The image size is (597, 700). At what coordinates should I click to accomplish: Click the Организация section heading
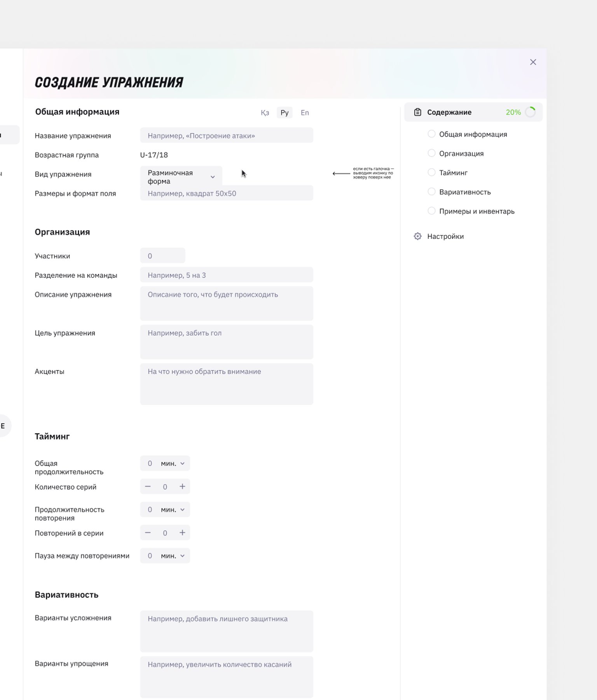tap(62, 232)
